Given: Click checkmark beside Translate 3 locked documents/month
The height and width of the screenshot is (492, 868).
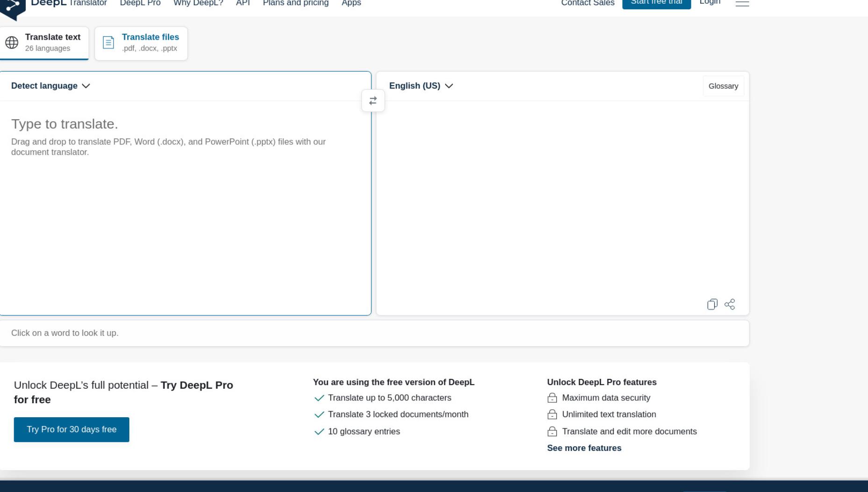Looking at the screenshot, I should point(319,415).
